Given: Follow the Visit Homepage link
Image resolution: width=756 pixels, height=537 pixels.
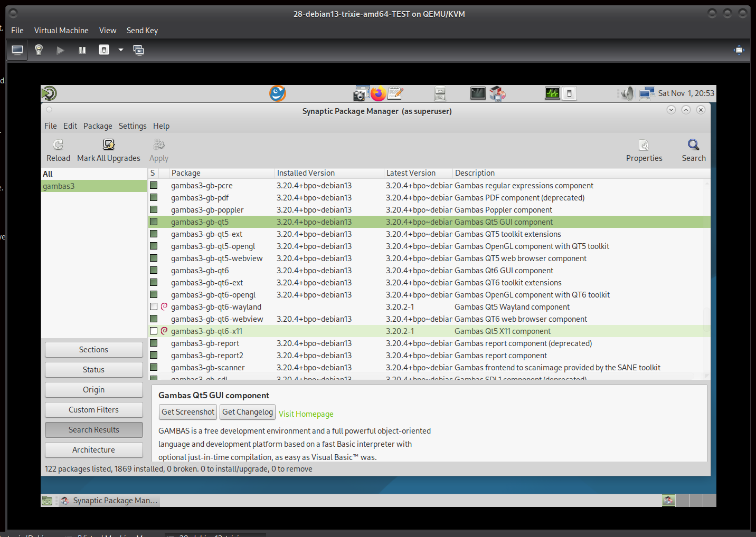Looking at the screenshot, I should pos(306,414).
